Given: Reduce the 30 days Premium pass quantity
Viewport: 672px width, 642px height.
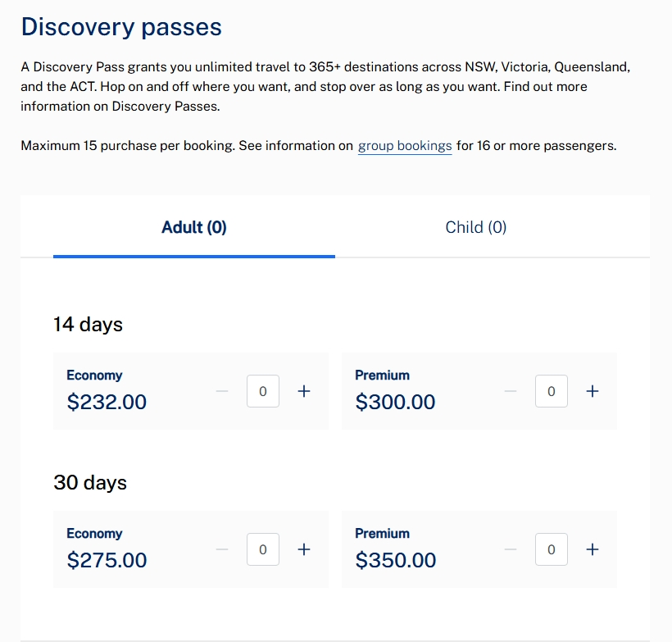Looking at the screenshot, I should [x=511, y=549].
